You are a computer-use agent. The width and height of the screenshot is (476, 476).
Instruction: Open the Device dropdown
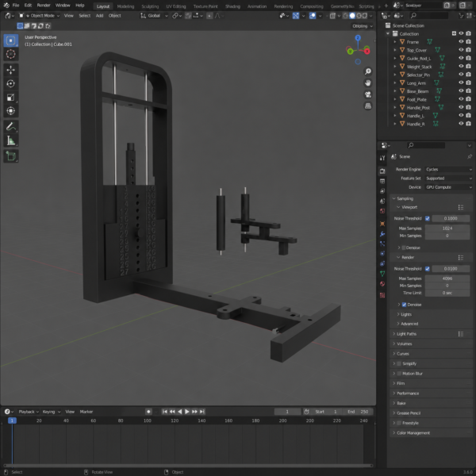coord(448,187)
